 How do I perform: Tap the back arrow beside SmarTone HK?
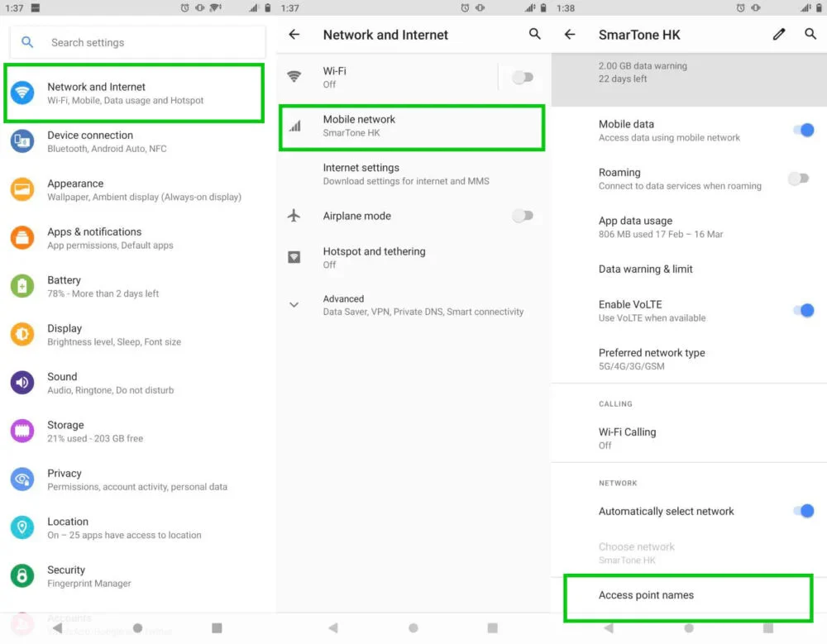click(x=570, y=35)
